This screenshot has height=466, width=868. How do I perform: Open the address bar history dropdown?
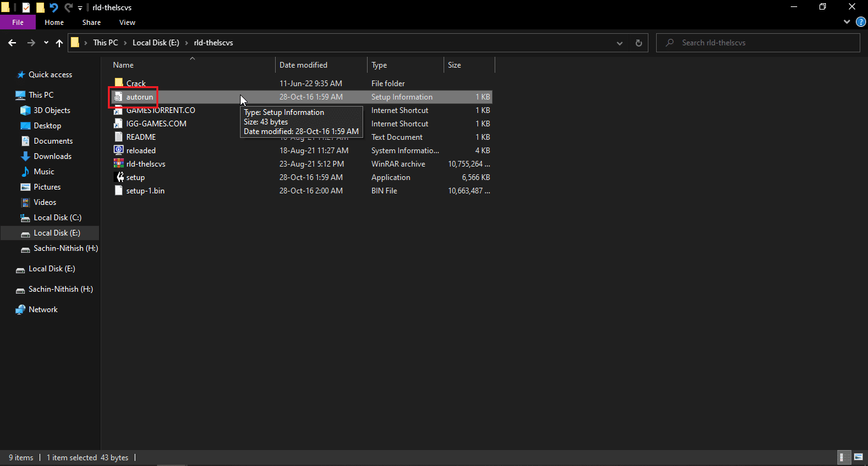(x=620, y=43)
